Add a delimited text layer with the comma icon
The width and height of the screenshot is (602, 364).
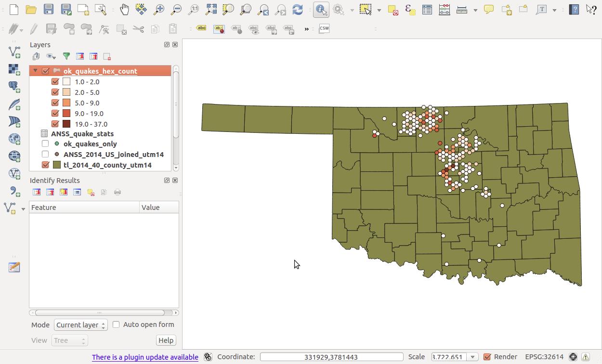[14, 191]
